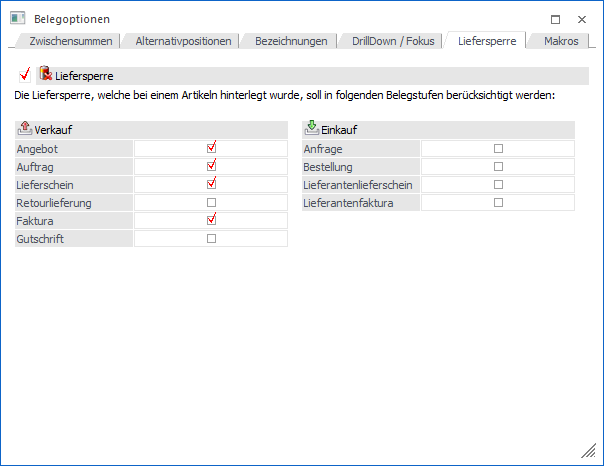Uncheck the Auftrag checkbox

211,166
